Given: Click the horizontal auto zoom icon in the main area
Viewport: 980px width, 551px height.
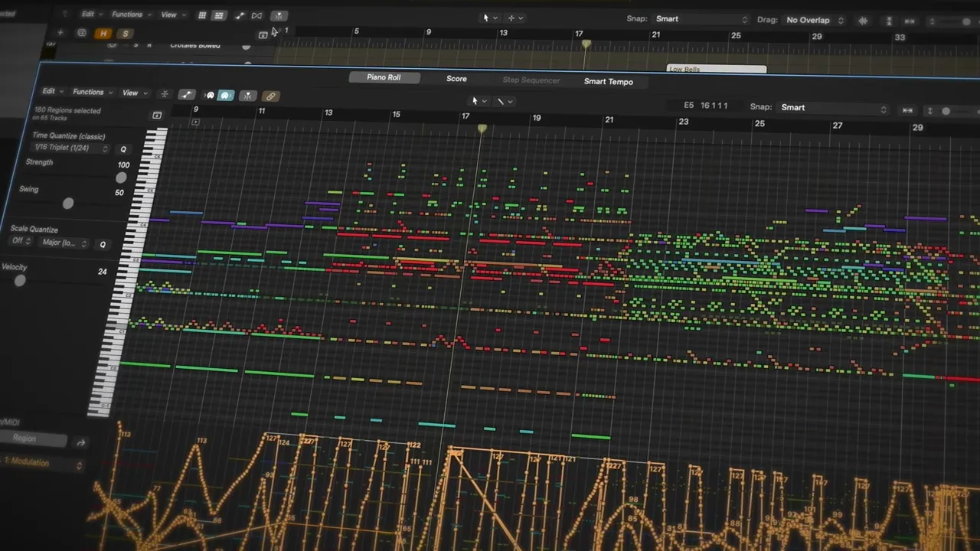Looking at the screenshot, I should (910, 21).
